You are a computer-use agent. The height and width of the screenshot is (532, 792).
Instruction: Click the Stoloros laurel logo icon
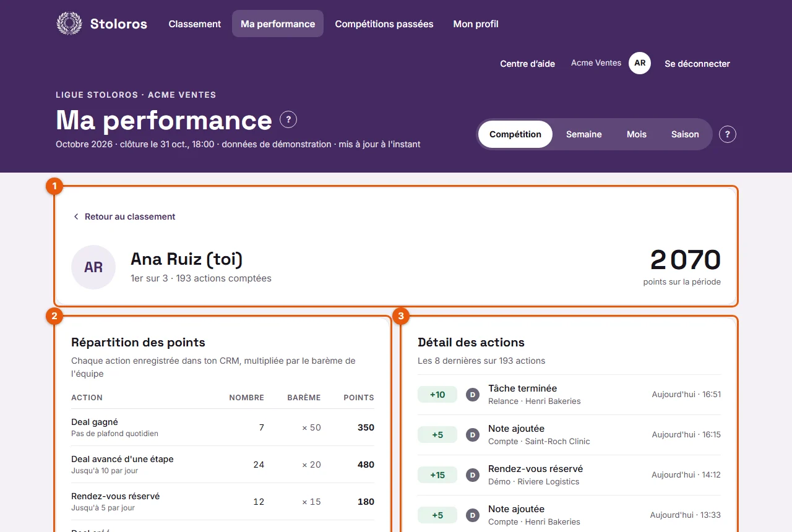coord(69,24)
